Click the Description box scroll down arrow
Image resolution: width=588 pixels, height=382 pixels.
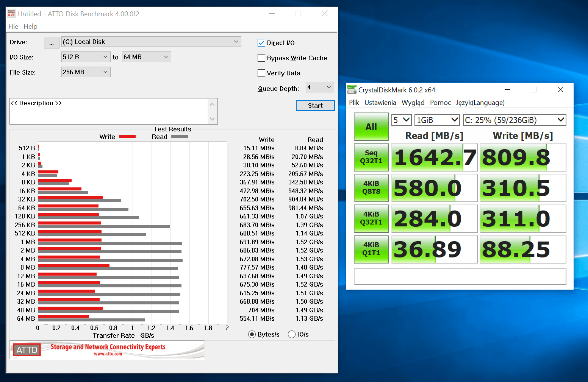213,119
